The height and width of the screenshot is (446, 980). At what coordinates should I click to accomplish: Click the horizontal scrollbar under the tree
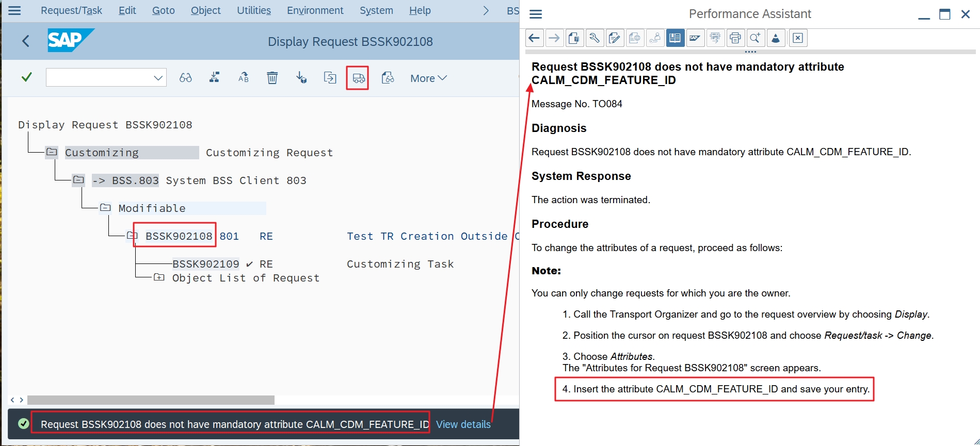click(x=151, y=400)
